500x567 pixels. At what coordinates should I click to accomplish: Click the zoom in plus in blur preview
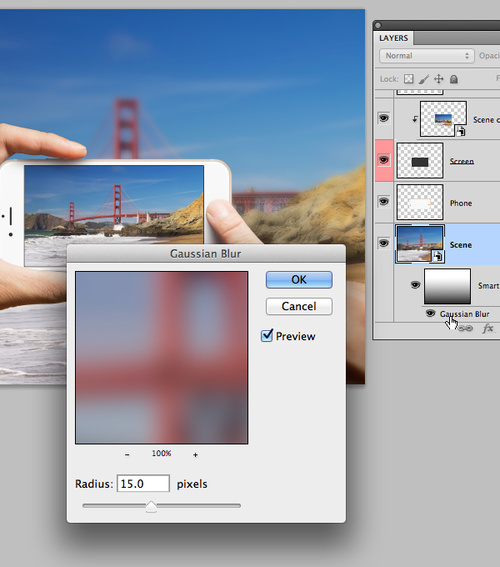pyautogui.click(x=195, y=455)
